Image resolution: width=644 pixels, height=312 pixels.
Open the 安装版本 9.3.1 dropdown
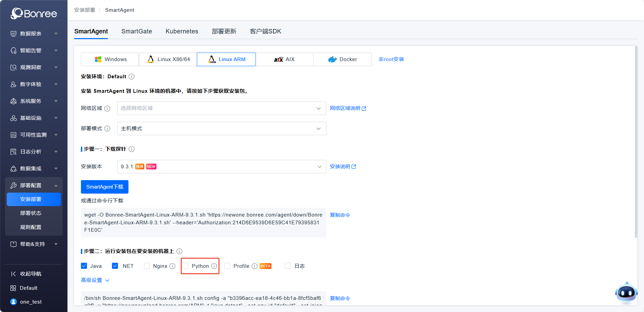(x=222, y=167)
